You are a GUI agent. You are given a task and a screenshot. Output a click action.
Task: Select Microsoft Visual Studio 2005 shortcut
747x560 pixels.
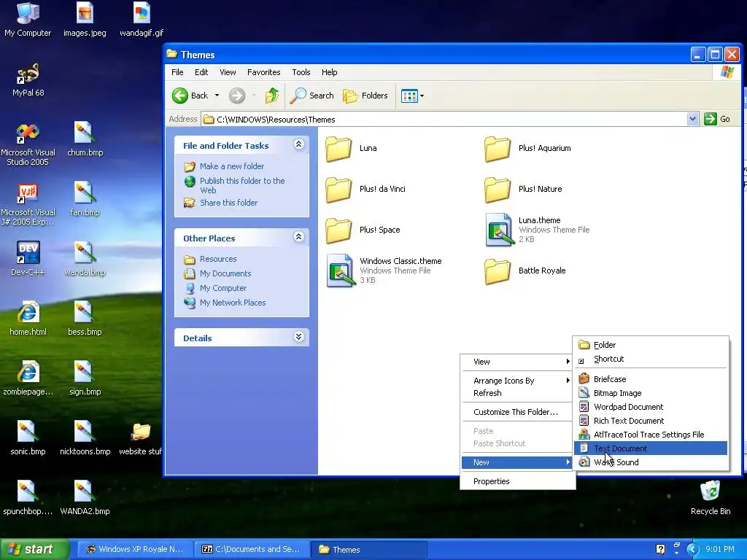[28, 145]
